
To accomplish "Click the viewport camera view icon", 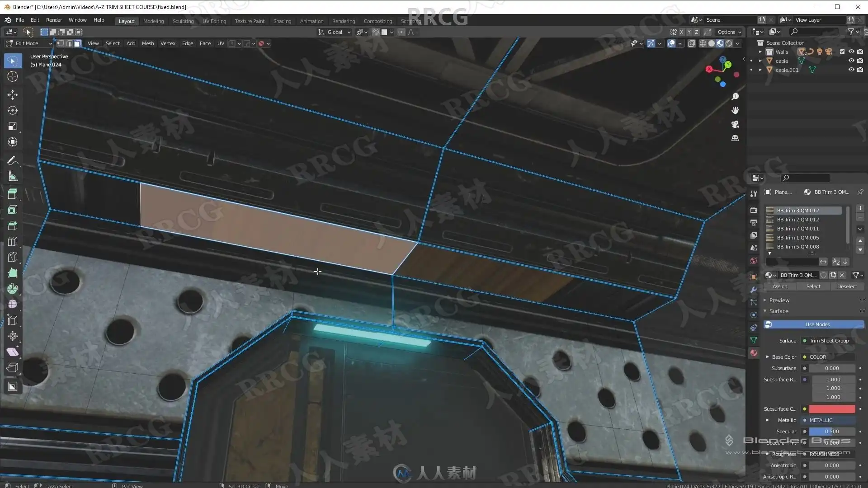I will click(x=735, y=124).
